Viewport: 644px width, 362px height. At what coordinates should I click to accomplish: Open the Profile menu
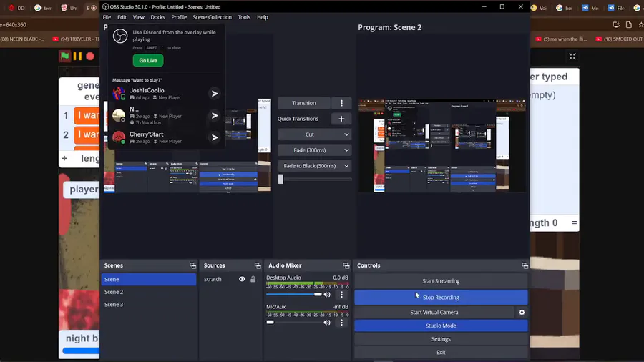point(179,17)
